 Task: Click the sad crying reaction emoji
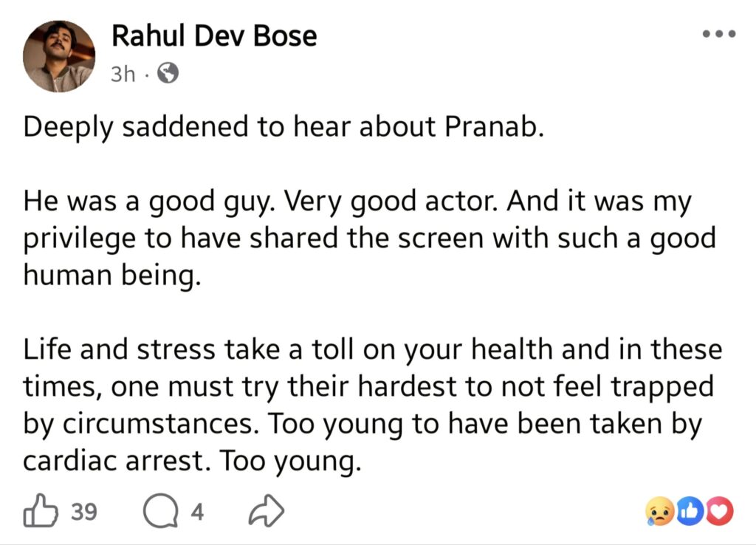[x=659, y=512]
